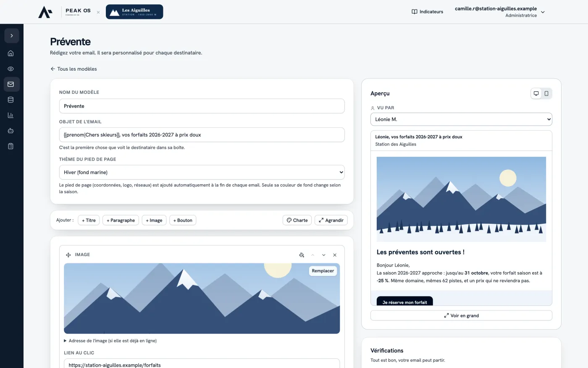
Task: Click the Peak OS logo
Action: [65, 12]
